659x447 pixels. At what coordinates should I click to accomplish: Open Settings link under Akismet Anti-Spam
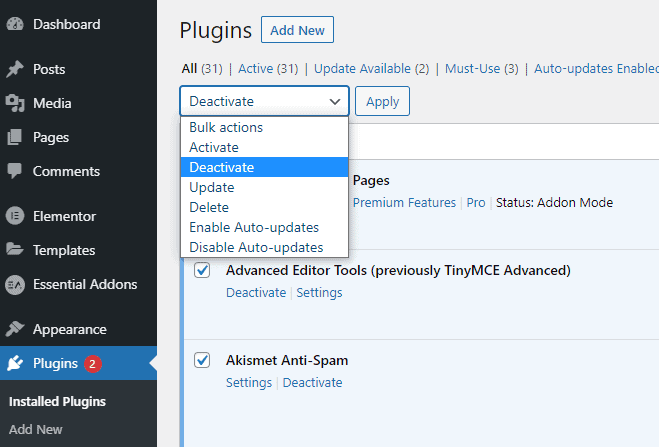pyautogui.click(x=249, y=383)
